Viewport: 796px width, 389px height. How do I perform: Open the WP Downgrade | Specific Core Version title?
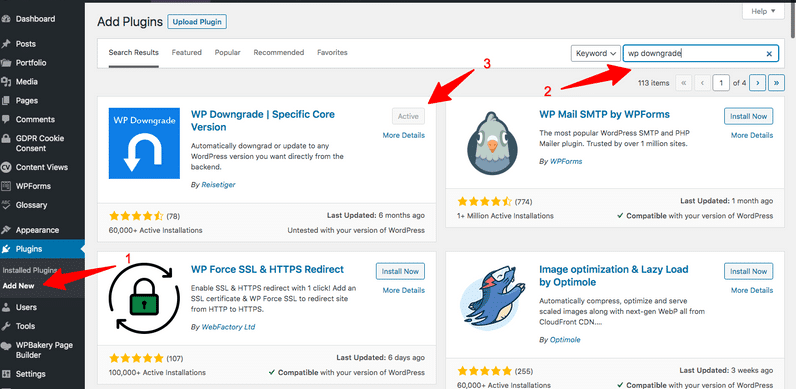click(263, 121)
